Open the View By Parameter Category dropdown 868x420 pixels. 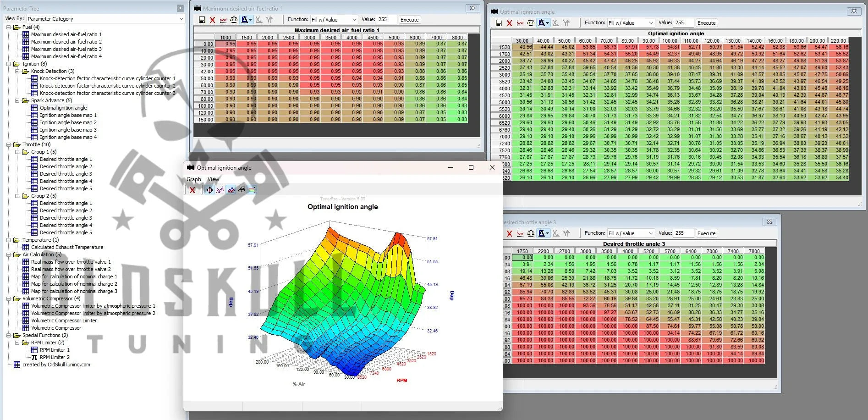tap(181, 19)
